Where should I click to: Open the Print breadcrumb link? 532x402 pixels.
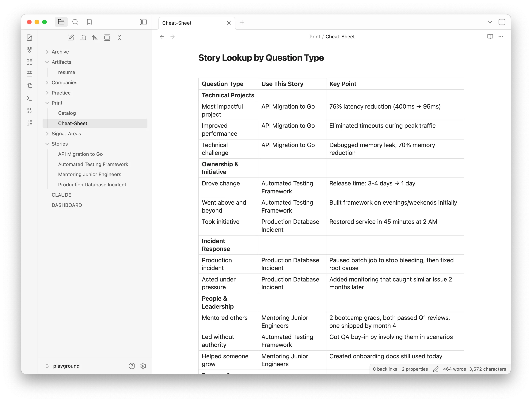pyautogui.click(x=315, y=36)
